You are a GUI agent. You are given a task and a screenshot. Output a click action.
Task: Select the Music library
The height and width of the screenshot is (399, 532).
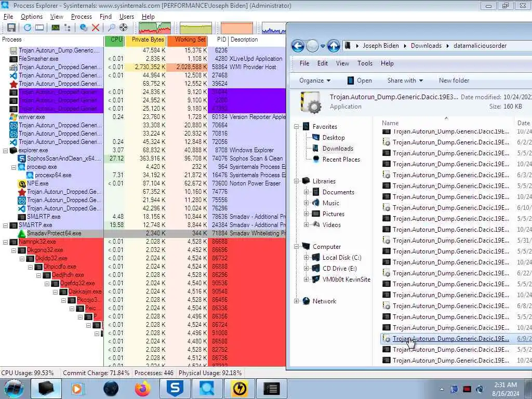point(330,203)
